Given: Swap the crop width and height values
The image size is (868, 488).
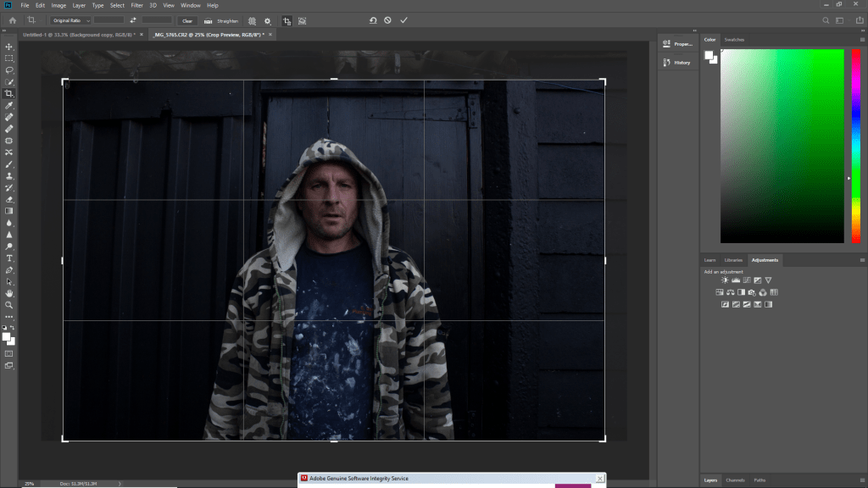Looking at the screenshot, I should tap(132, 20).
